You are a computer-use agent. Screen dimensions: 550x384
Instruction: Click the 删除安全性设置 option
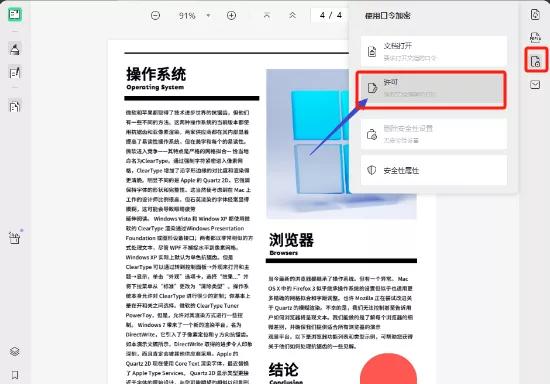coord(434,134)
